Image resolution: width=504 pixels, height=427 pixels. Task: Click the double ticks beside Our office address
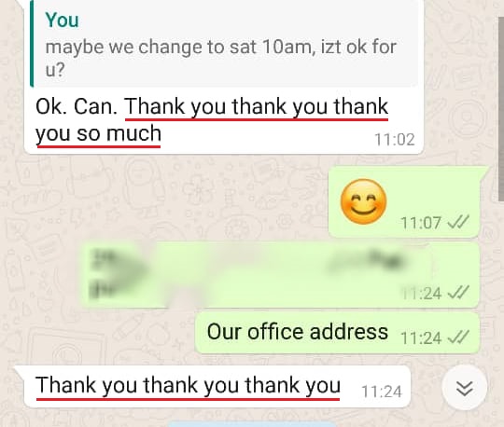coord(458,337)
